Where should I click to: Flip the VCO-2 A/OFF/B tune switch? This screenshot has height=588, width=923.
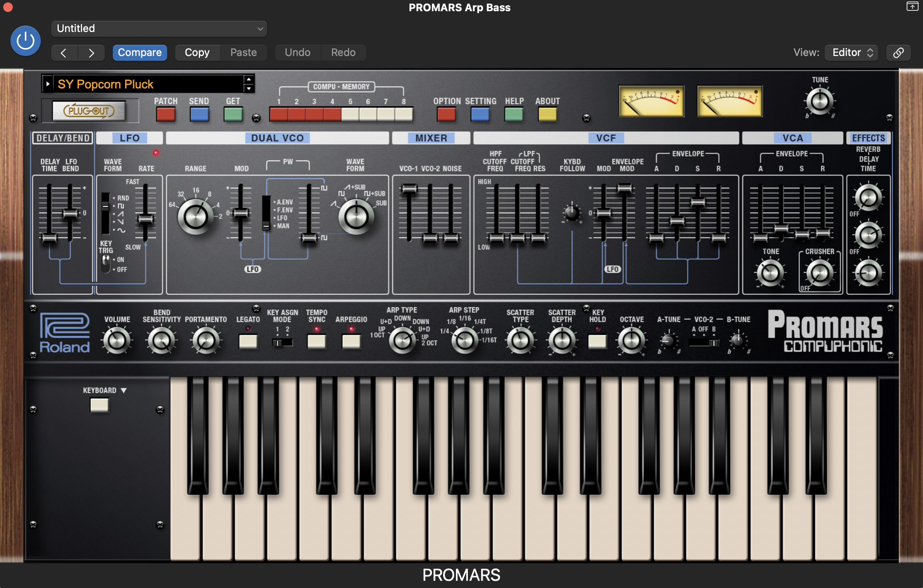(704, 343)
